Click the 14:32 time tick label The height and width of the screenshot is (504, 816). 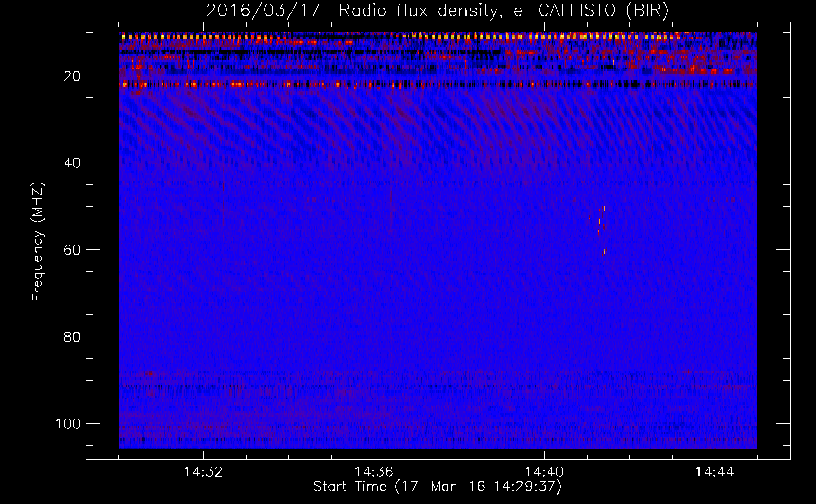203,472
